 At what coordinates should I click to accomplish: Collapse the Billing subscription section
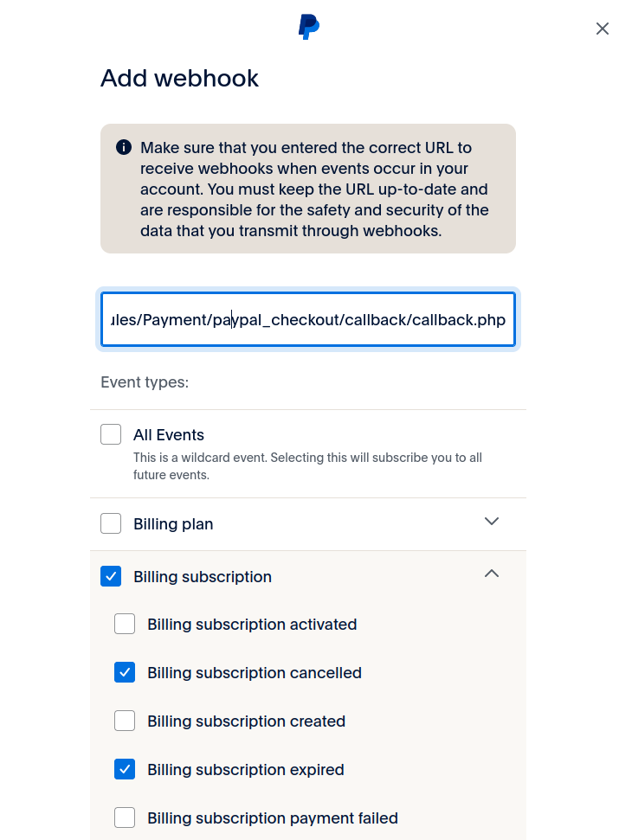tap(492, 574)
